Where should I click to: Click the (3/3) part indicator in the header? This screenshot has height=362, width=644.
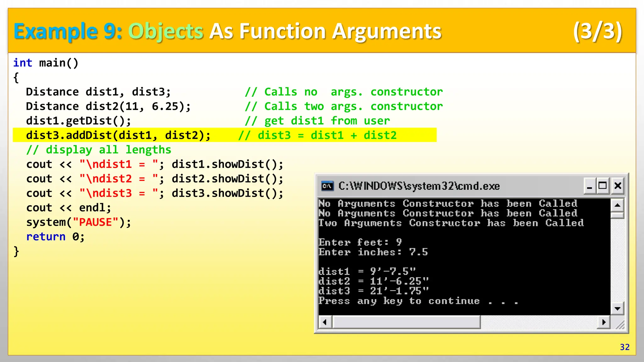(597, 31)
